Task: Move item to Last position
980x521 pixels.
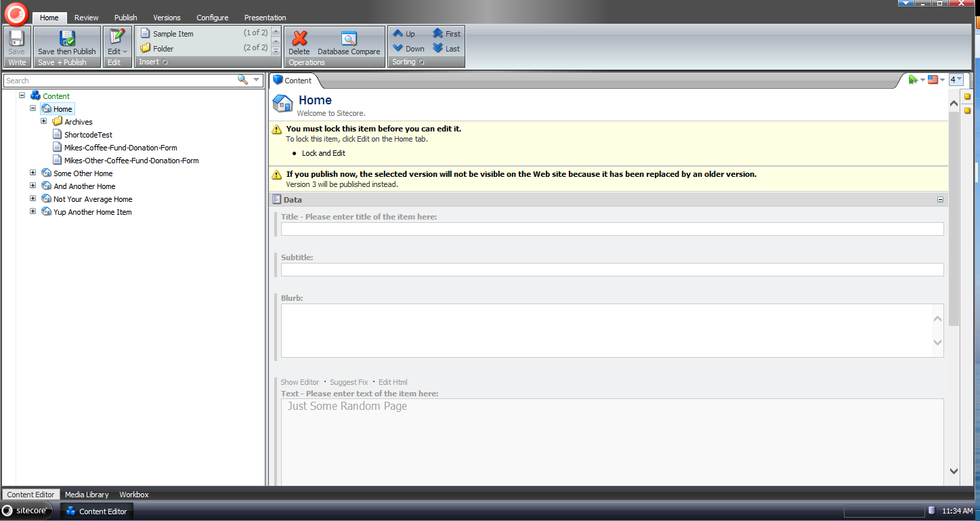Action: click(446, 49)
